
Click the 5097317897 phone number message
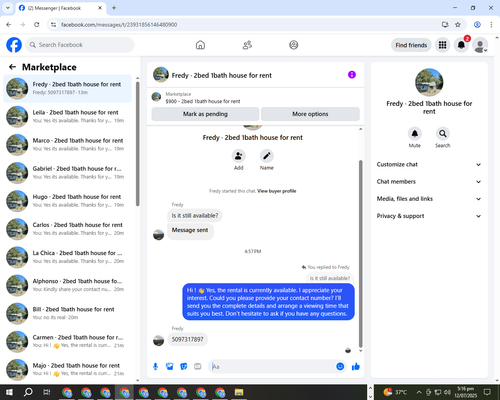click(188, 339)
